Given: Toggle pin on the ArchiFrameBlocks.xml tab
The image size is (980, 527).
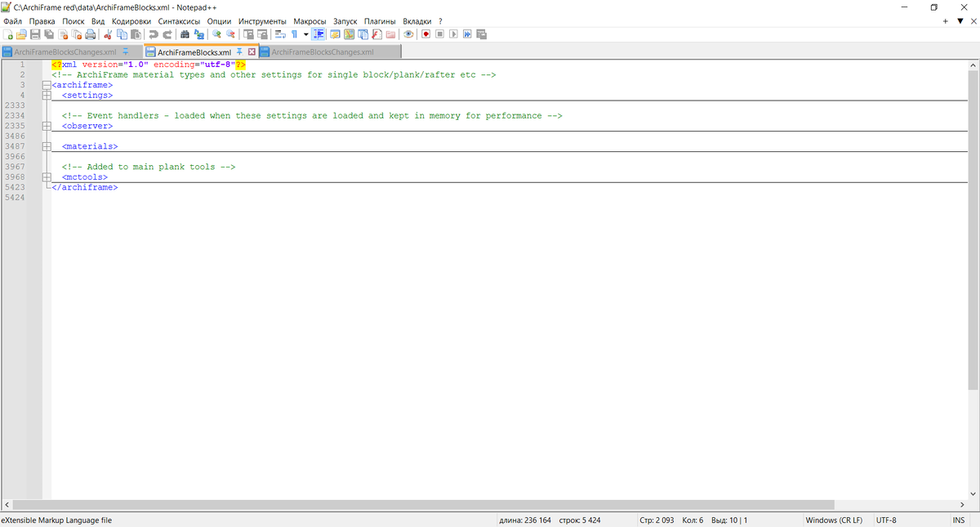Looking at the screenshot, I should [x=239, y=51].
